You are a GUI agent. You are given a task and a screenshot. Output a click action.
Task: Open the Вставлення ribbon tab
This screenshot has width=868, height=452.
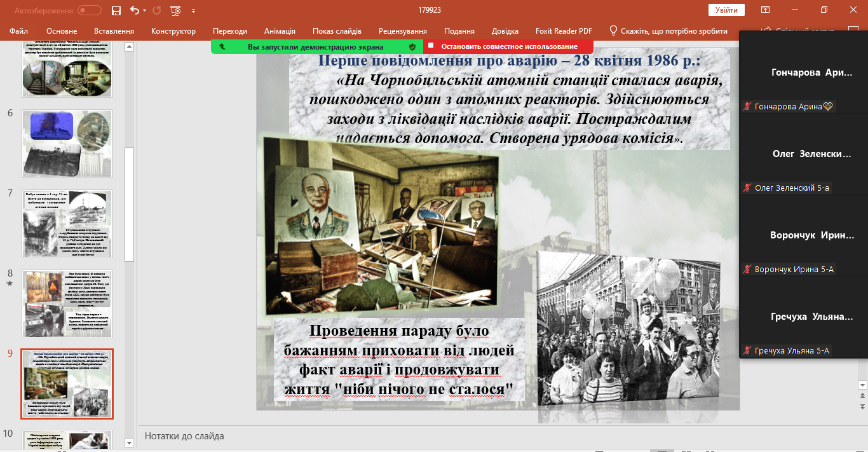(x=114, y=31)
